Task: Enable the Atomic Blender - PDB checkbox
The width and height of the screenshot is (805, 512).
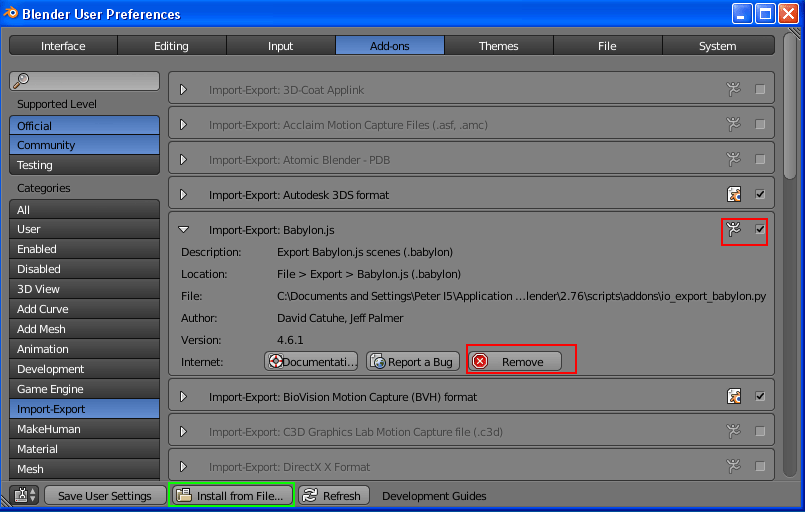Action: pyautogui.click(x=760, y=159)
